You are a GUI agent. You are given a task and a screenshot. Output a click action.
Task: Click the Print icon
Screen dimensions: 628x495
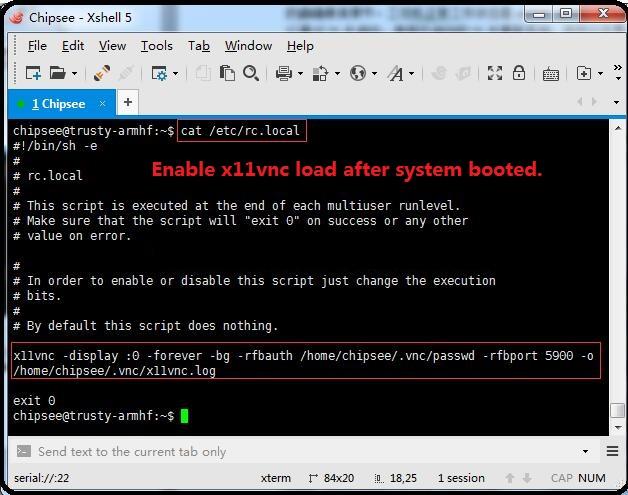coord(284,73)
